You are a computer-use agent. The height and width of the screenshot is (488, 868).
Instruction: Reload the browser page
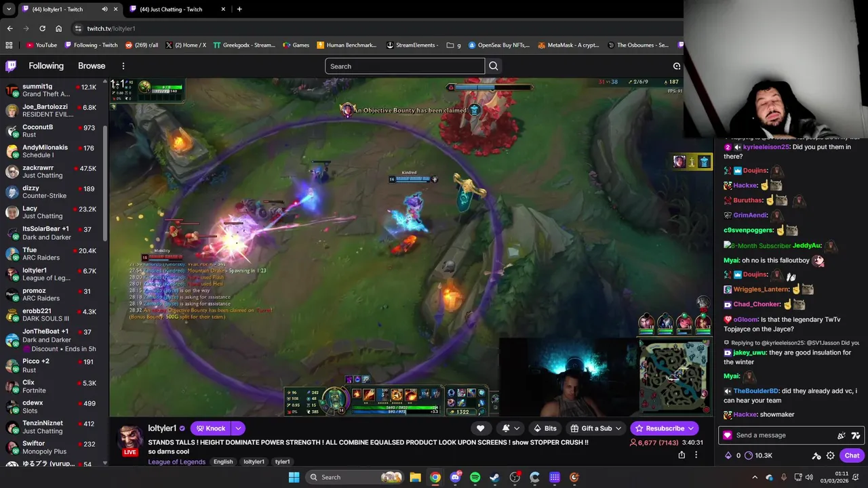pyautogui.click(x=42, y=28)
